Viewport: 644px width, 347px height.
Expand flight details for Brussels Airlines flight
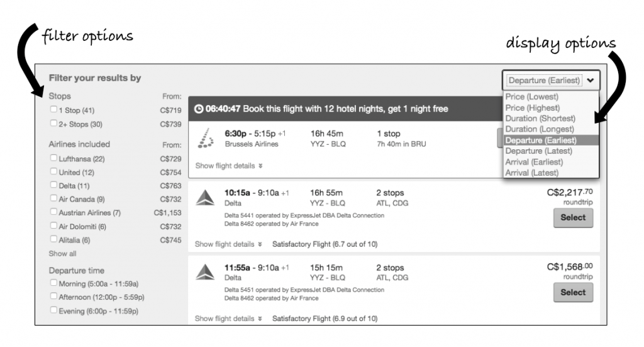tap(229, 166)
